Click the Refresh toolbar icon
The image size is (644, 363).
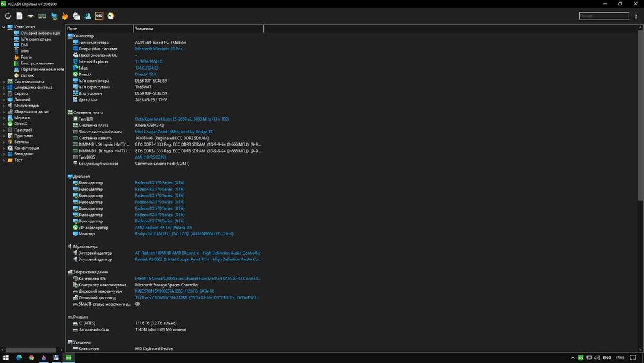click(8, 16)
